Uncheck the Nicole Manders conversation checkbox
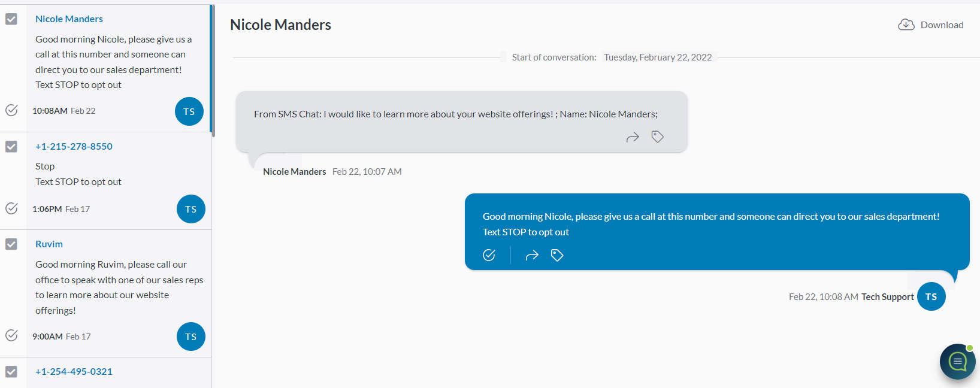The width and height of the screenshot is (980, 388). (x=11, y=19)
